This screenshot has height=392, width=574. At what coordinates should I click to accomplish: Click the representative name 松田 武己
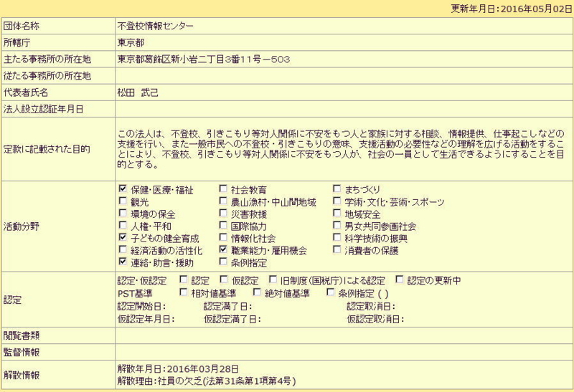pyautogui.click(x=138, y=92)
